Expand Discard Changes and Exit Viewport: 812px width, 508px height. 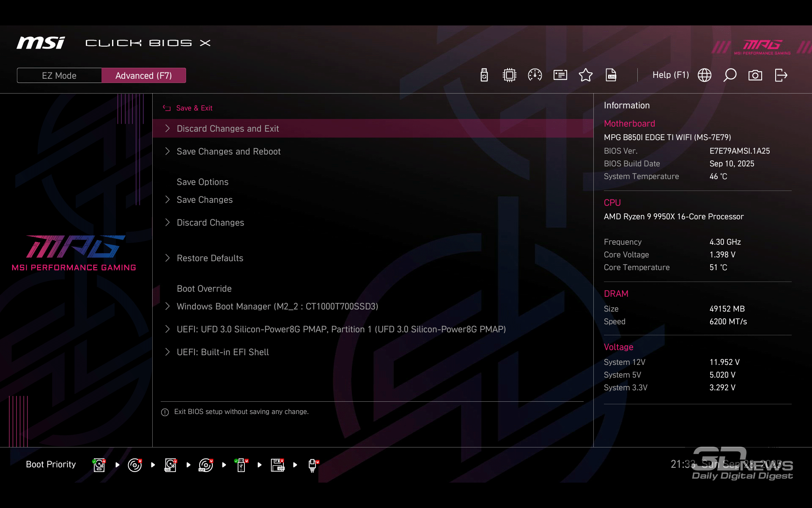point(228,129)
